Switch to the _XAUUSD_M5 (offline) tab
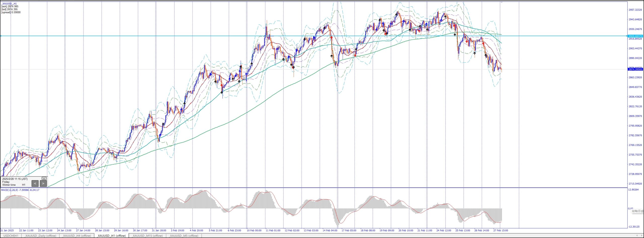 (184, 236)
